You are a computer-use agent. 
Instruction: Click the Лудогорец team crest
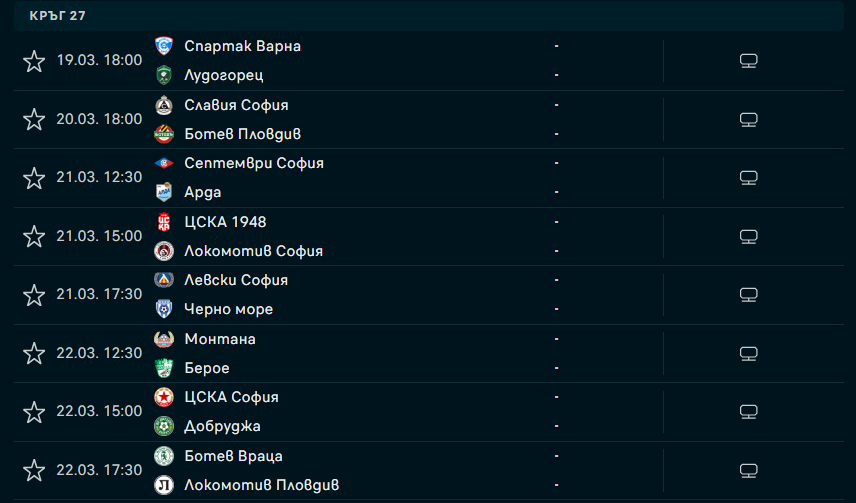[164, 75]
